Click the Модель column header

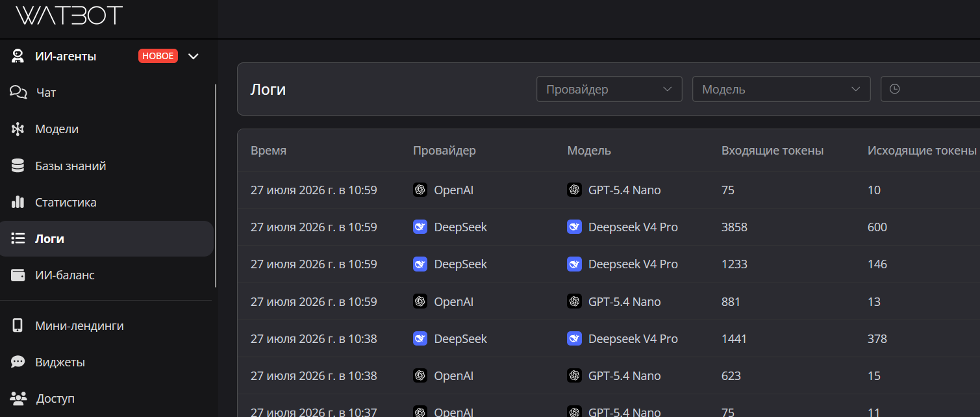click(x=589, y=151)
